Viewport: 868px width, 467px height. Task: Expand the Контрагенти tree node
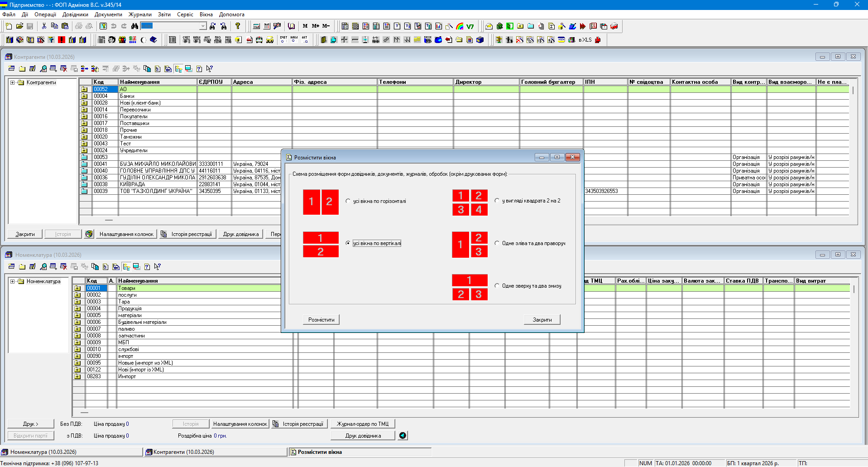click(x=13, y=82)
